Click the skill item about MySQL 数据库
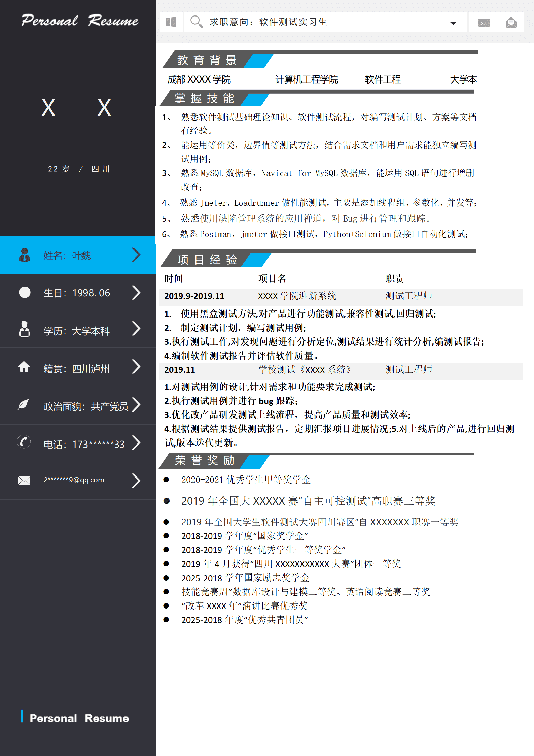Image resolution: width=534 pixels, height=756 pixels. 318,180
